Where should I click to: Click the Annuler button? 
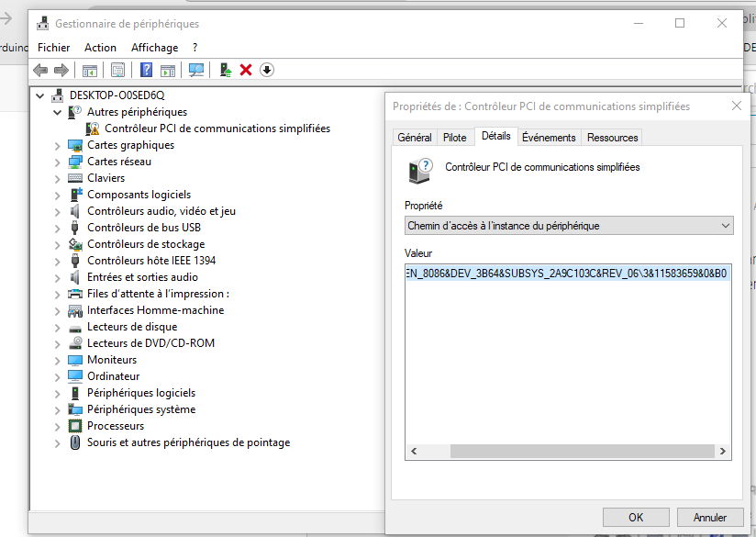[710, 517]
